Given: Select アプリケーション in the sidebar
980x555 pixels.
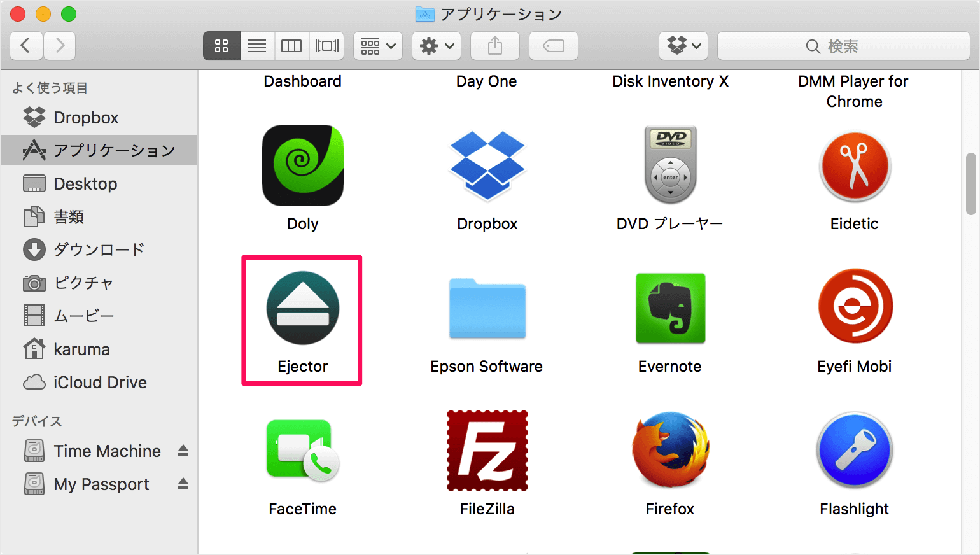Looking at the screenshot, I should 99,150.
